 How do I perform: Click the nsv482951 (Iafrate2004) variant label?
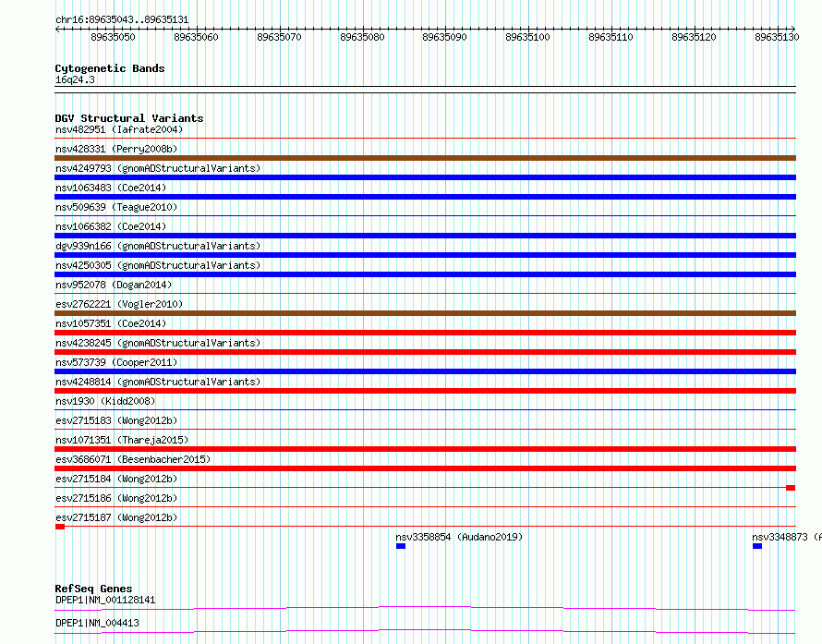pyautogui.click(x=119, y=129)
